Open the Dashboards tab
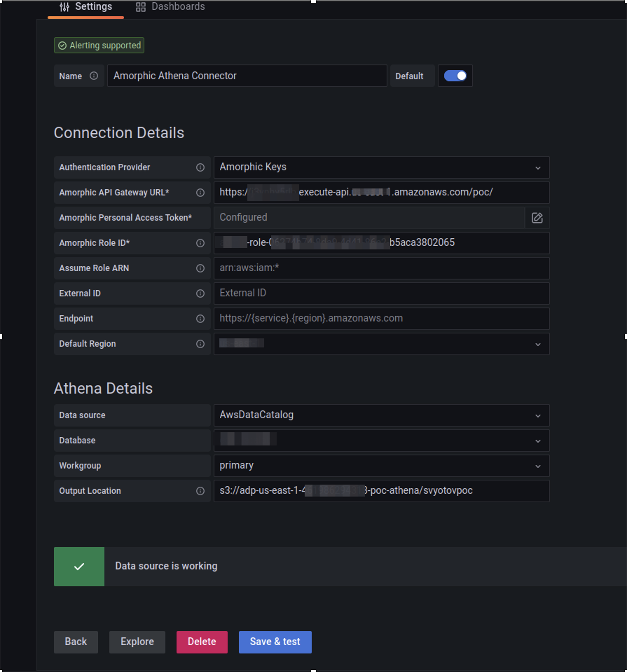 click(x=170, y=7)
